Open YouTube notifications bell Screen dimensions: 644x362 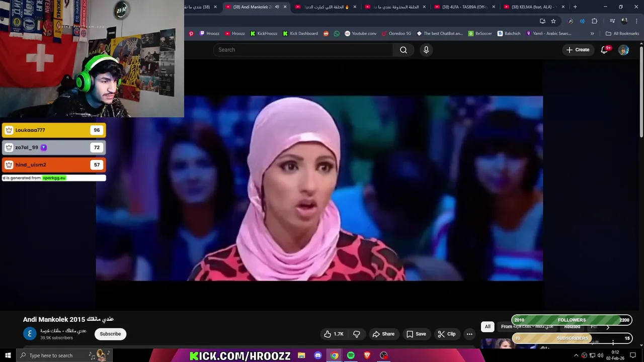[x=605, y=50]
